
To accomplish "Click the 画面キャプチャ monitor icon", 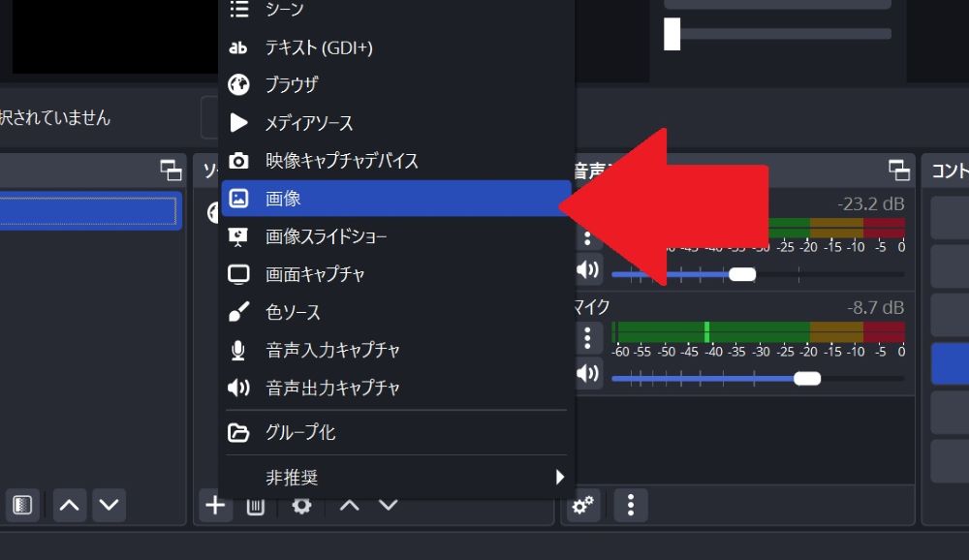I will [x=238, y=274].
